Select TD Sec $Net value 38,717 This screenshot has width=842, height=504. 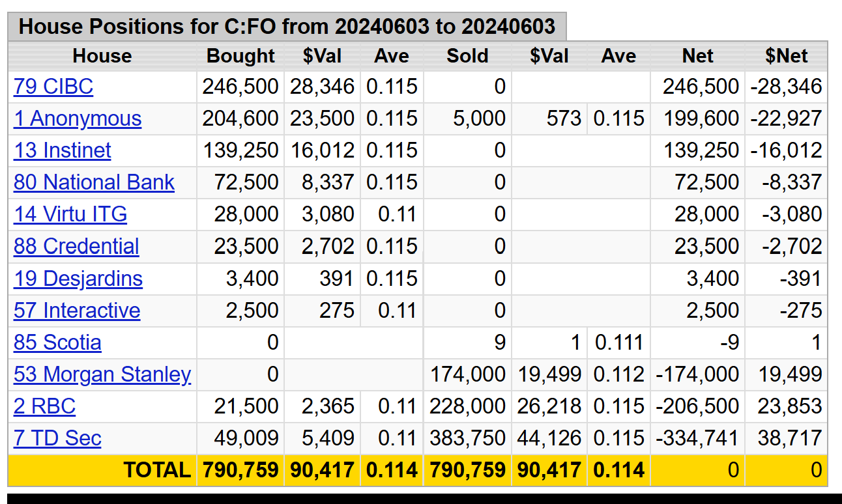point(791,438)
